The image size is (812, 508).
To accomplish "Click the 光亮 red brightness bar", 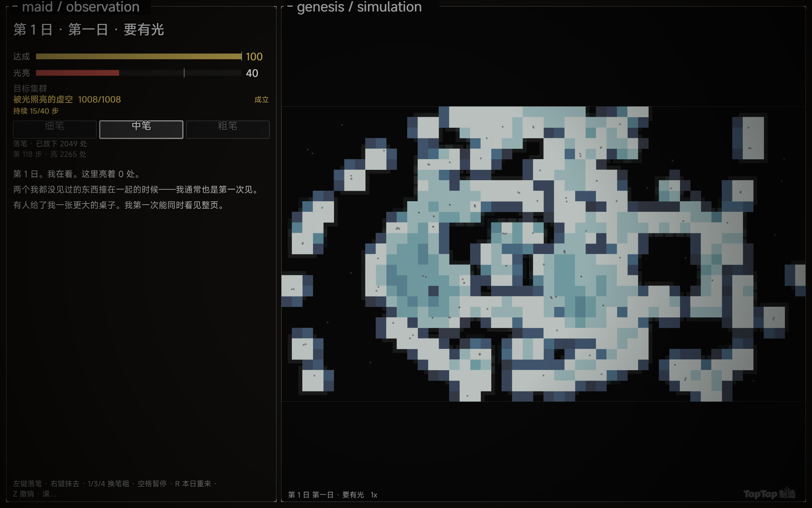I will tap(77, 73).
